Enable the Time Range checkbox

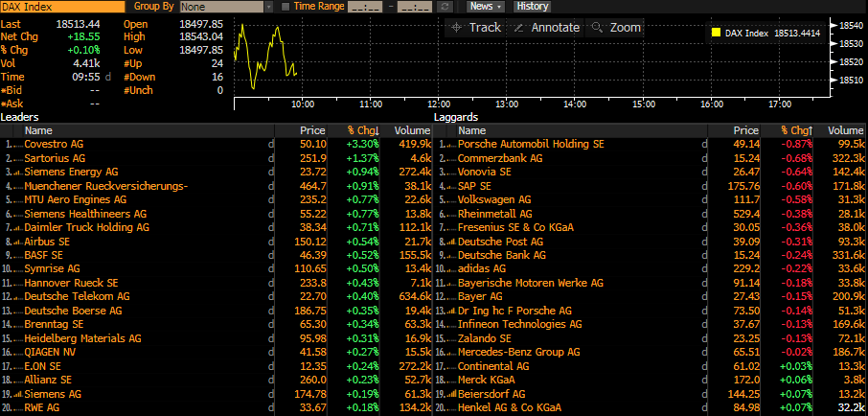[x=286, y=6]
